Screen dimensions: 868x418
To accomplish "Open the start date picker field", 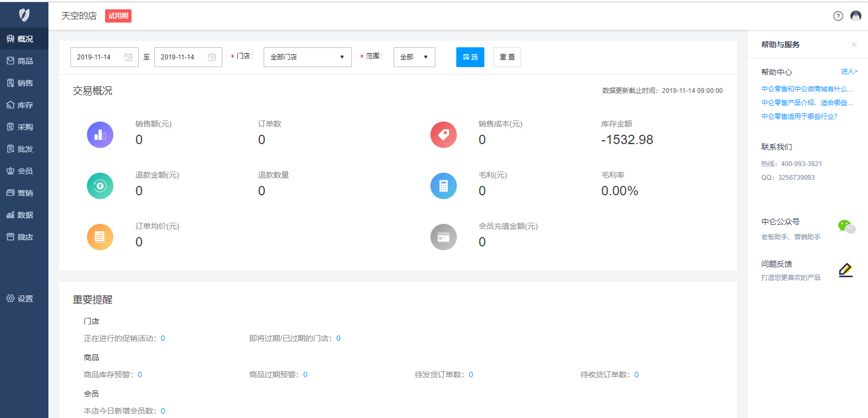I will 104,57.
